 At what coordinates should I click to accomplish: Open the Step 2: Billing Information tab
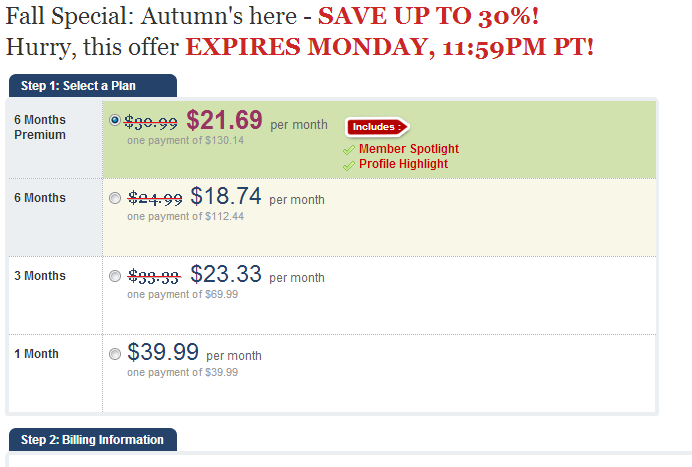click(x=92, y=440)
